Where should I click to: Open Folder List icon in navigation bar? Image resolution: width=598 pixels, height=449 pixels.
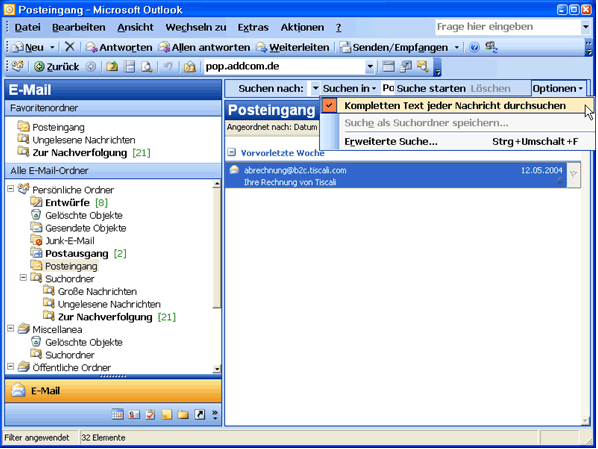point(183,414)
